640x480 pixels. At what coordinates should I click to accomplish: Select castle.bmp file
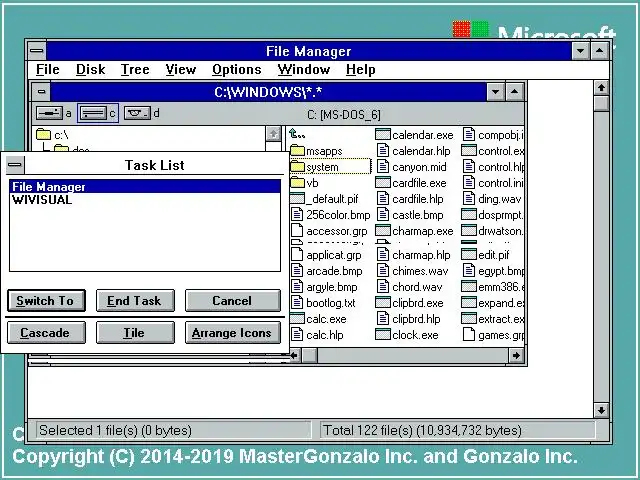tap(410, 215)
